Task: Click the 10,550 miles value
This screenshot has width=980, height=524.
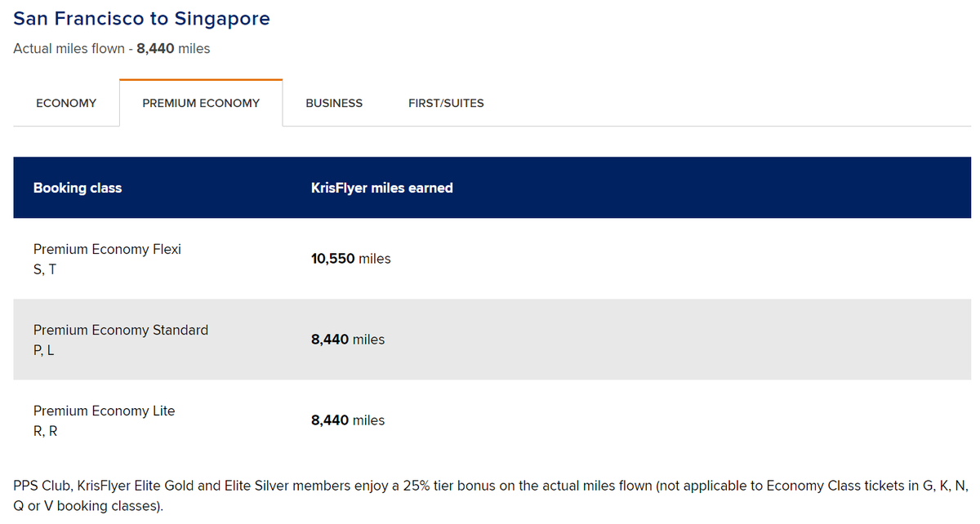Action: 350,258
